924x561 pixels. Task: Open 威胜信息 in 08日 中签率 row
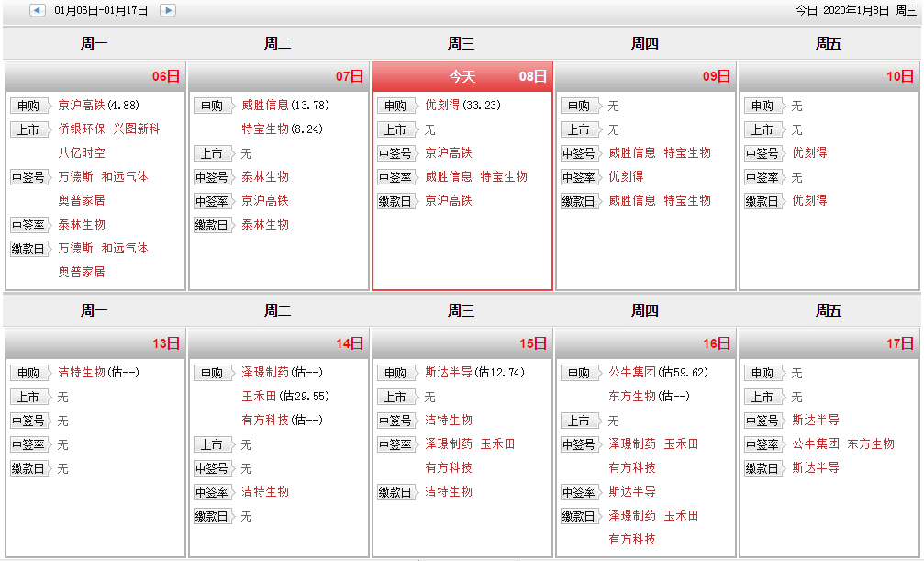[449, 176]
